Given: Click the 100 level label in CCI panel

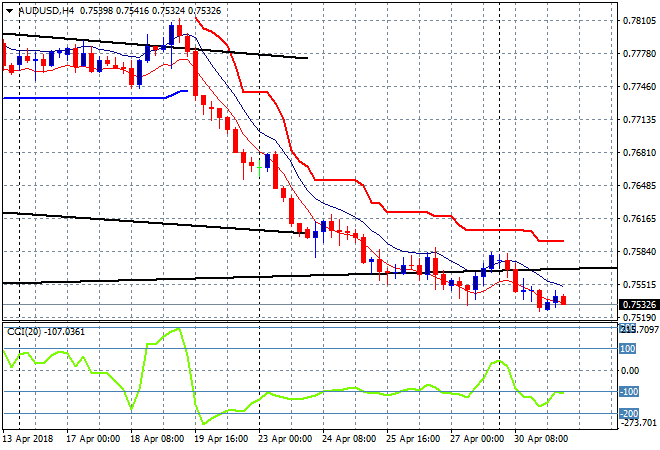Looking at the screenshot, I should 628,349.
